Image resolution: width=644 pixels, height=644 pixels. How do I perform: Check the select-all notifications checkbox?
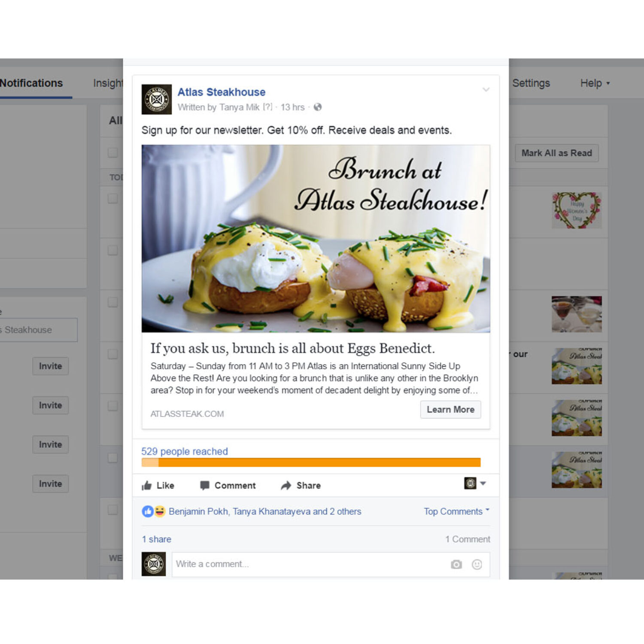[x=113, y=152]
